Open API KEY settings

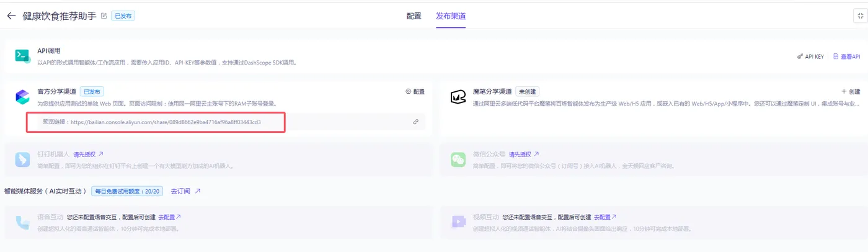tap(810, 56)
